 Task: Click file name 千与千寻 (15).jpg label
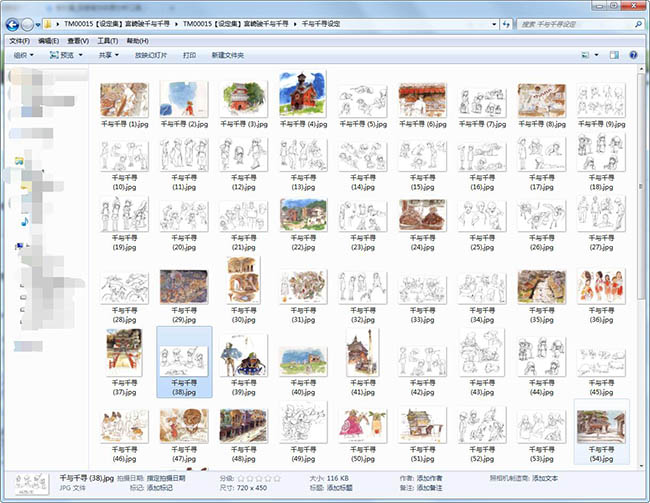point(422,182)
